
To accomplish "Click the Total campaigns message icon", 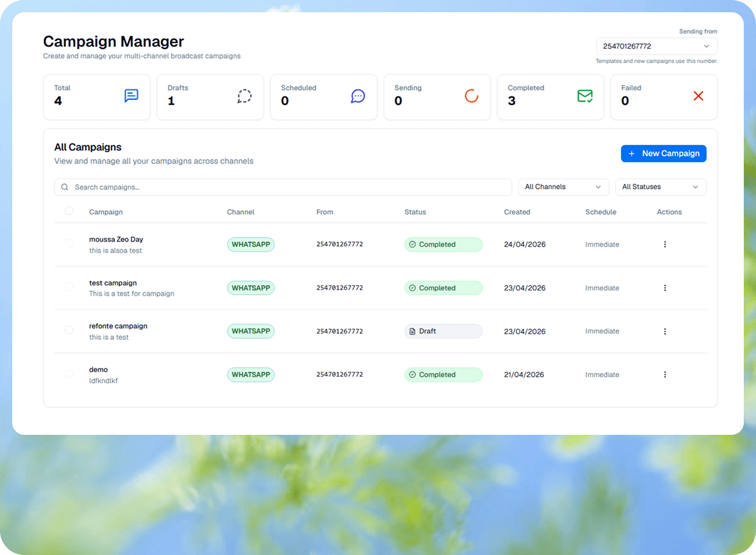I will [131, 96].
